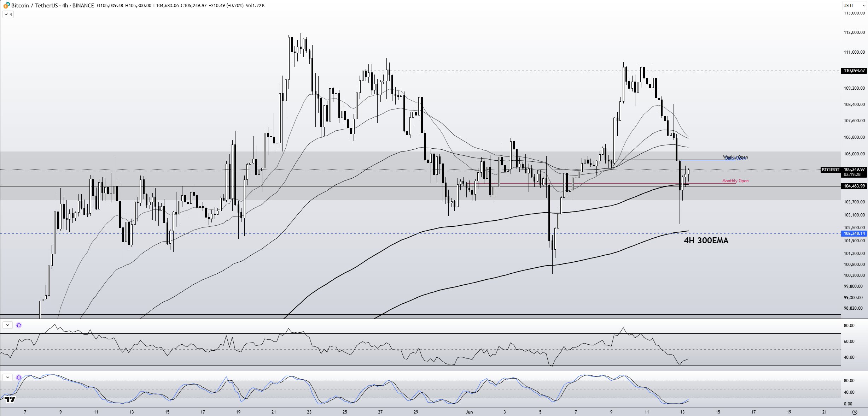Viewport: 868px width, 416px height.
Task: Click the Bitcoin symbol logo icon
Action: coord(6,5)
